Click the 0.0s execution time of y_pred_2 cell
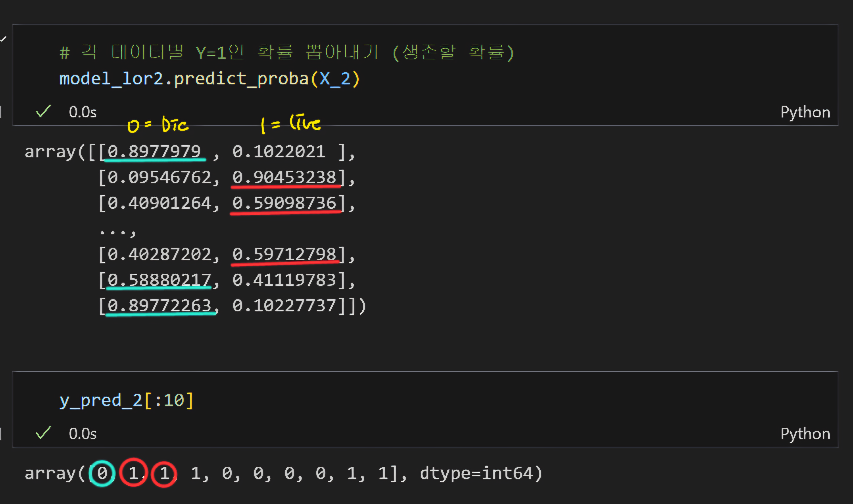Image resolution: width=853 pixels, height=504 pixels. click(x=83, y=434)
